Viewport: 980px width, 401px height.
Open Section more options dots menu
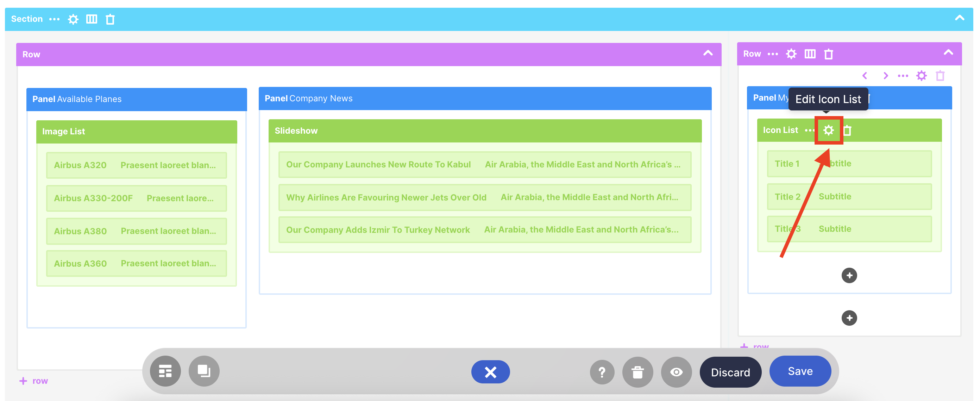tap(55, 19)
